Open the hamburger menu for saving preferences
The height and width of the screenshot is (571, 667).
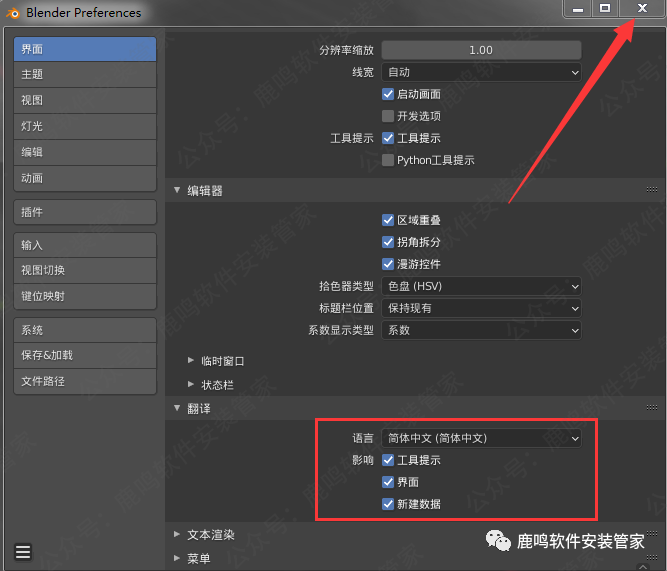point(23,551)
